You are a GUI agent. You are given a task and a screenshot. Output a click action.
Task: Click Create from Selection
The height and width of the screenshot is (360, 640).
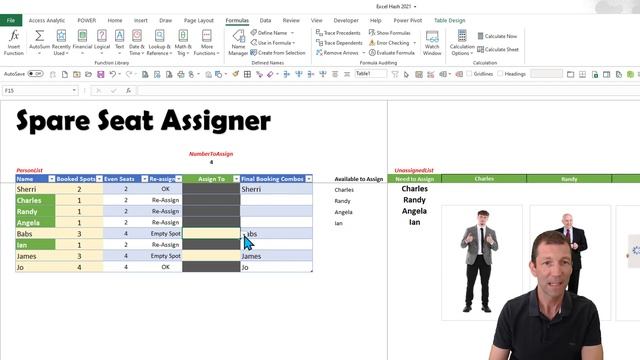coord(278,53)
